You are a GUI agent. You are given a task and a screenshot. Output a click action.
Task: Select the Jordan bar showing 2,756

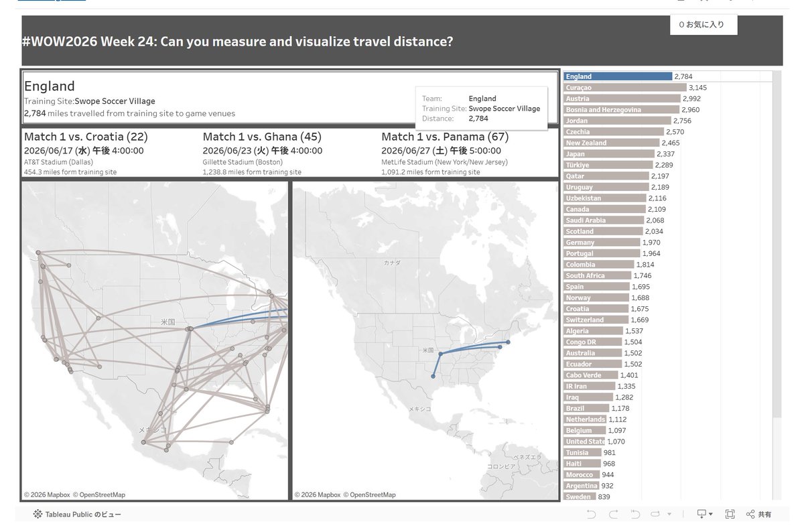(x=618, y=121)
